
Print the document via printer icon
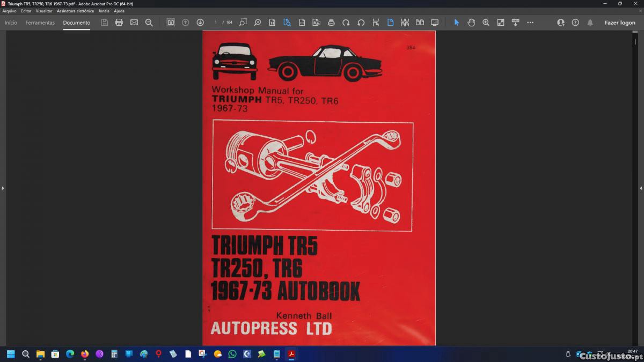click(x=119, y=23)
